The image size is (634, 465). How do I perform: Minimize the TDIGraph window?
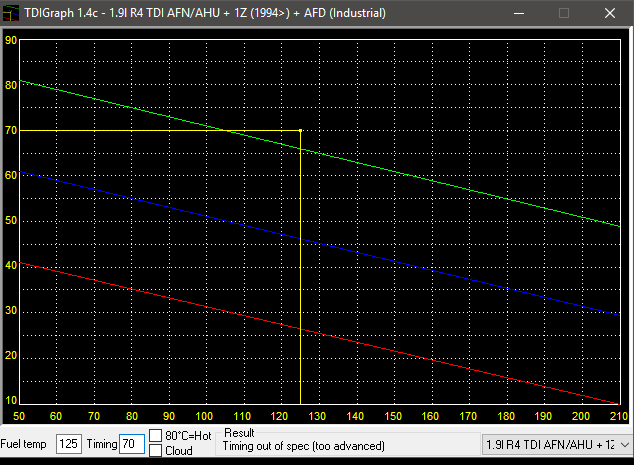pyautogui.click(x=517, y=15)
